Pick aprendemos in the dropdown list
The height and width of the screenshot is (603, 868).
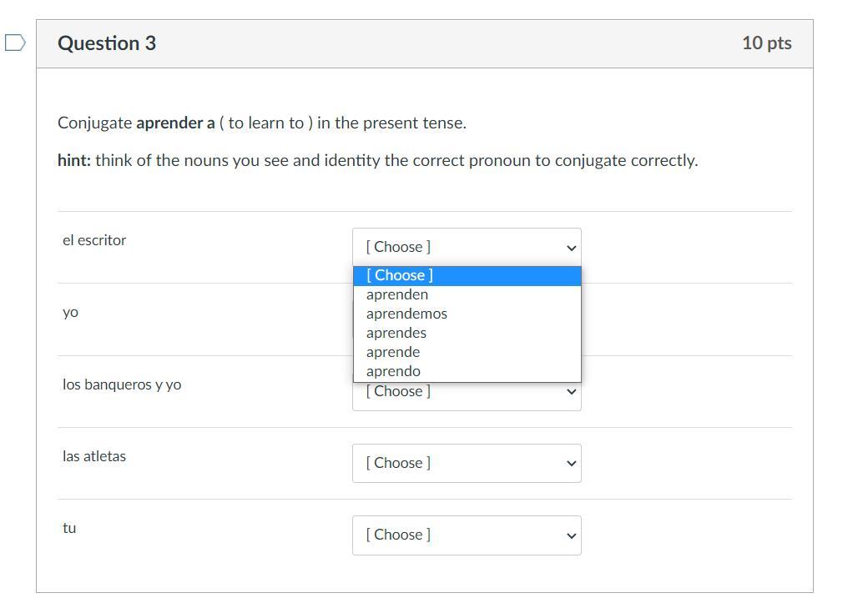406,314
